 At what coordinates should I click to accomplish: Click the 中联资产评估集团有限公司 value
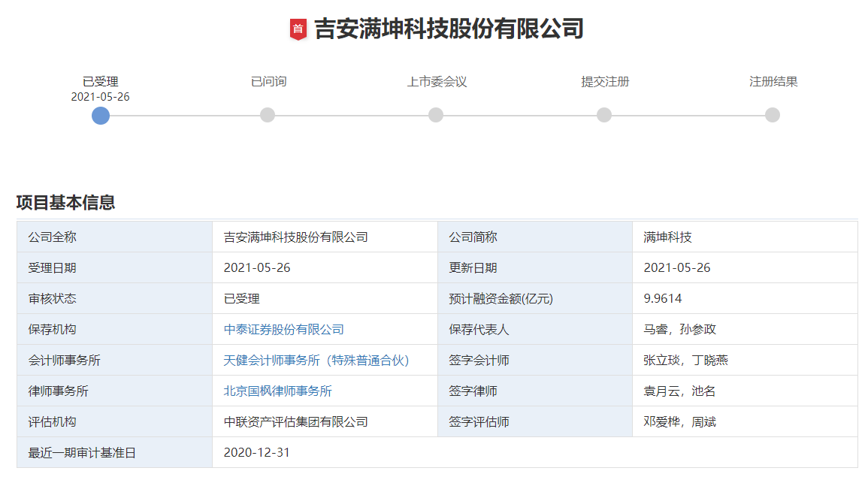tap(295, 421)
